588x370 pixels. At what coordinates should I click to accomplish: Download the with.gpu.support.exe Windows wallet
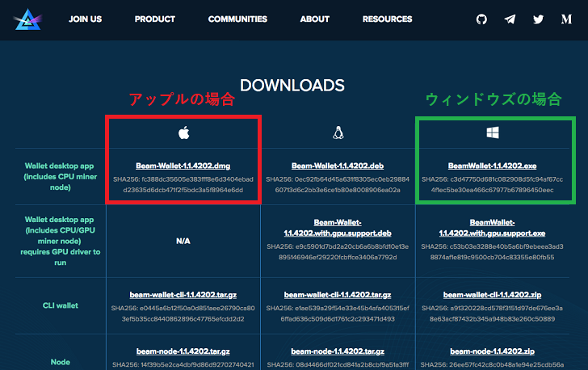coord(493,228)
